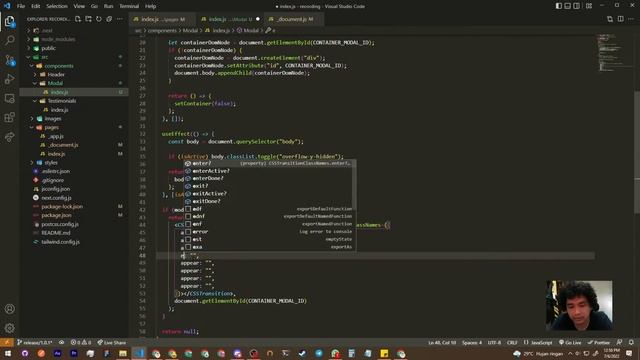Click the compare changes icon in editor toolbar

pyautogui.click(x=610, y=19)
